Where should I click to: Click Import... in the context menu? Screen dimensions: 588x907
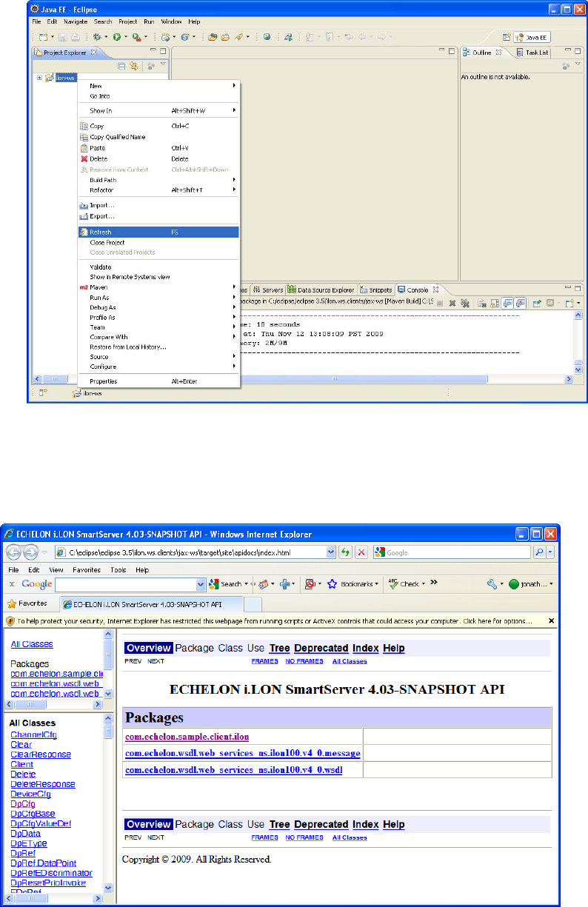pyautogui.click(x=158, y=205)
